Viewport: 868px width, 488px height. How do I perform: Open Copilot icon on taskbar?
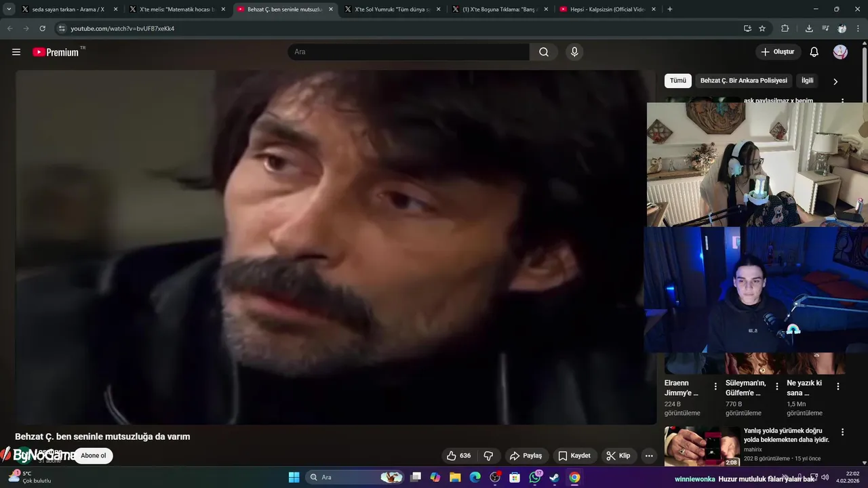click(x=435, y=477)
